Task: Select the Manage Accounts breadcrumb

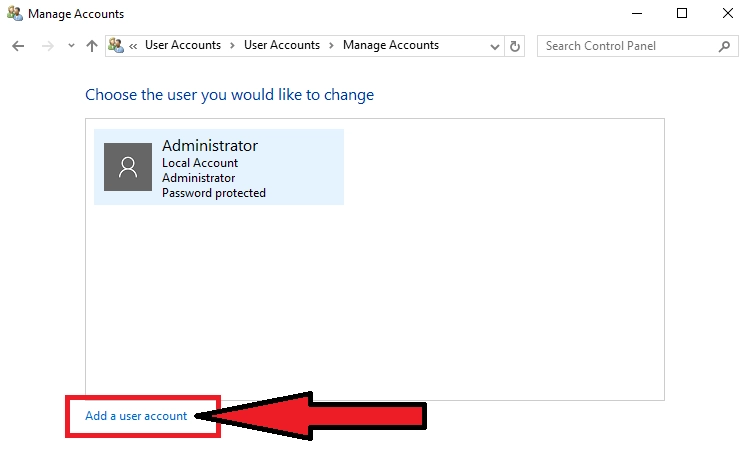Action: pyautogui.click(x=390, y=45)
